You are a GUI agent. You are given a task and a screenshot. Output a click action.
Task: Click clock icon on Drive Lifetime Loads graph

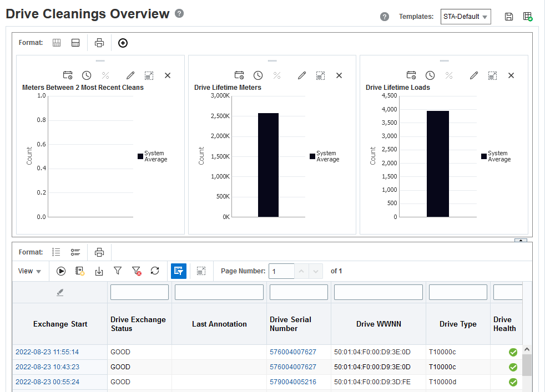point(430,75)
